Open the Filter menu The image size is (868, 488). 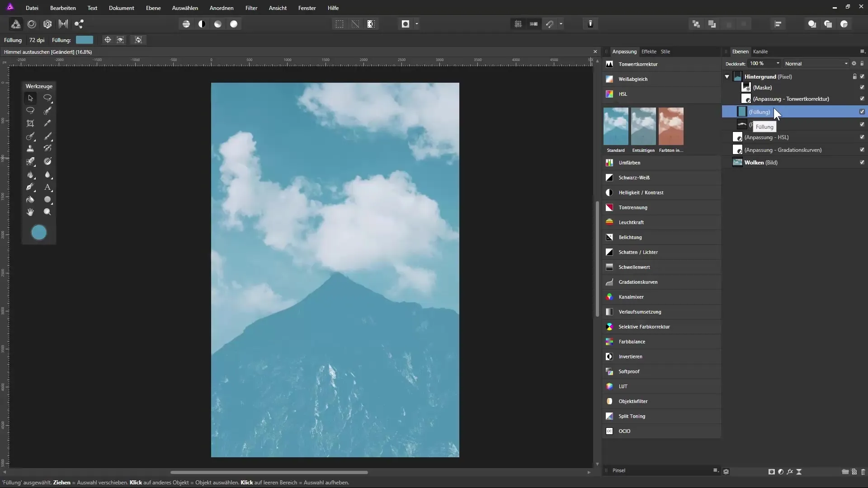click(x=251, y=8)
